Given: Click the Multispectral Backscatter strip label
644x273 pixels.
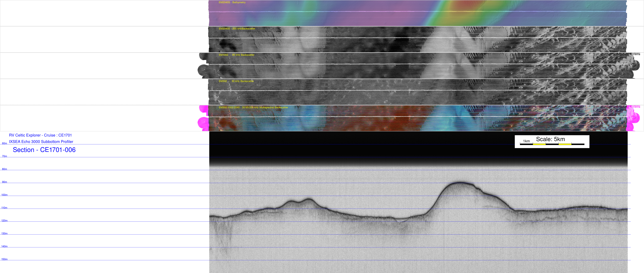Looking at the screenshot, I should point(253,108).
